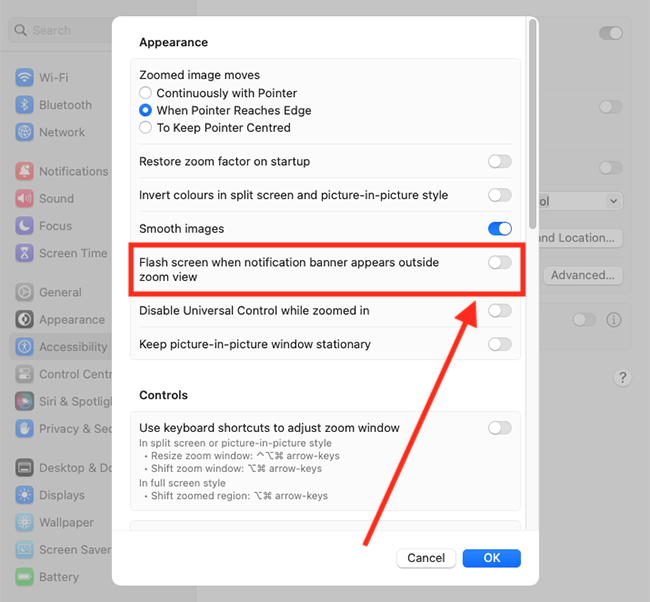650x602 pixels.
Task: Toggle Restore zoom factor on startup
Action: (x=500, y=161)
